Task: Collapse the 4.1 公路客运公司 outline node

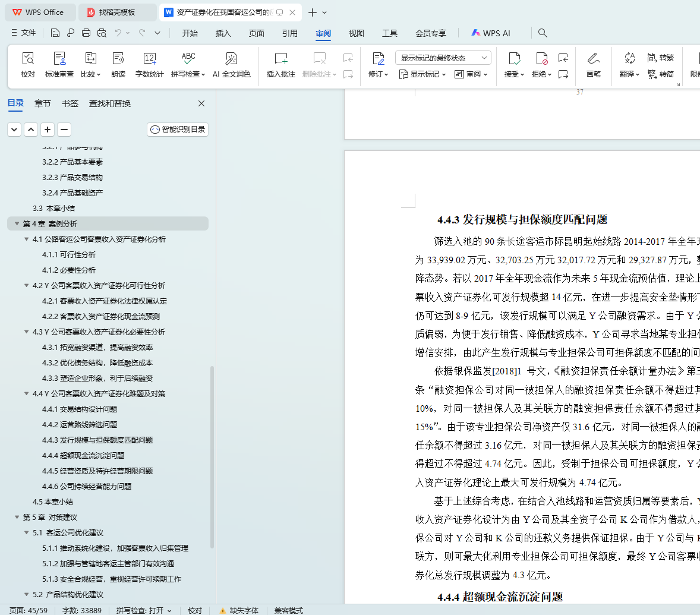Action: tap(26, 239)
